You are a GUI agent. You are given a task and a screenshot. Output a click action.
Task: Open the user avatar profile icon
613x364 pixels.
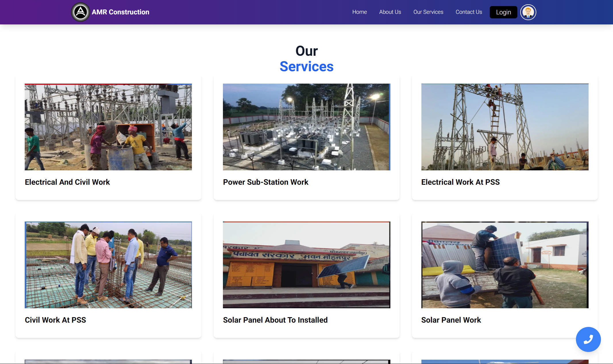pos(528,12)
